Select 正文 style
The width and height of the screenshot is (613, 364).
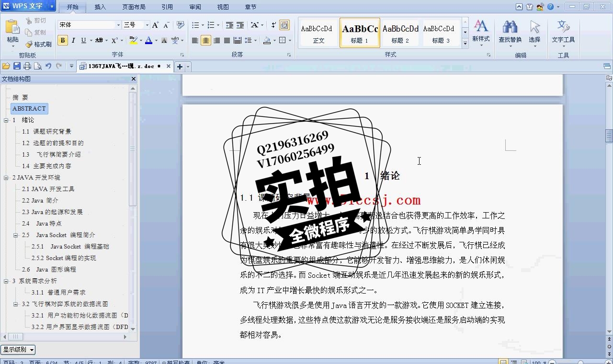pos(318,33)
